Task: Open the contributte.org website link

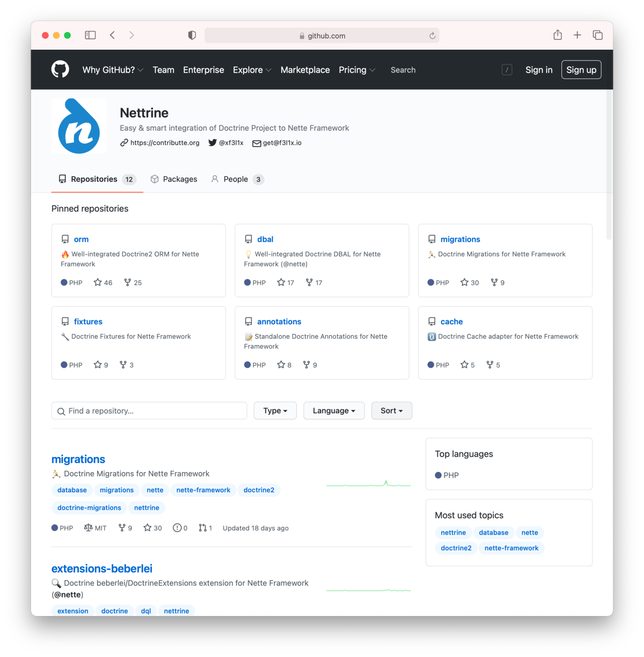Action: 160,143
